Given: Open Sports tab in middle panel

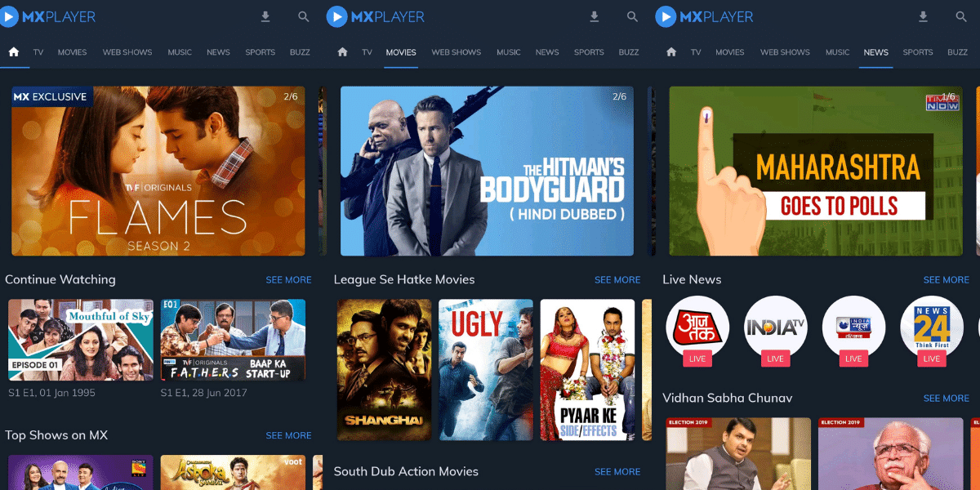Looking at the screenshot, I should pos(589,52).
